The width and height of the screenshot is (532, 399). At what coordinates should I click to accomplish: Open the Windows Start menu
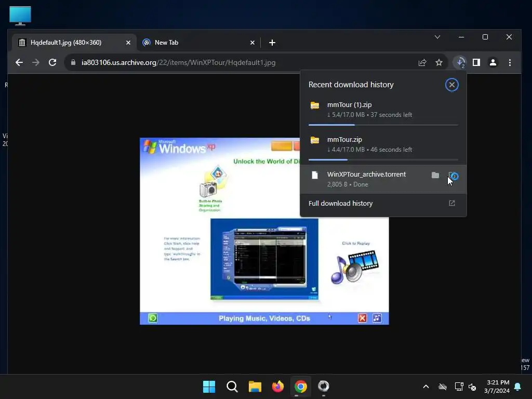pos(209,387)
